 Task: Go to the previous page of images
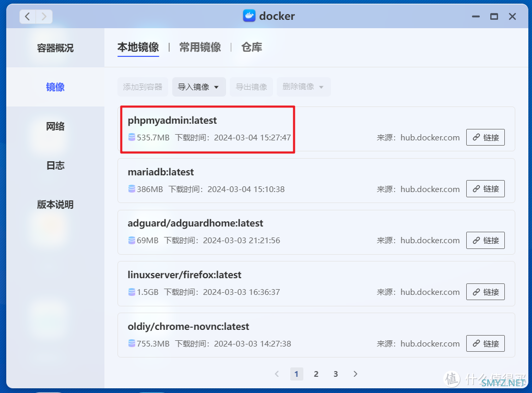pyautogui.click(x=277, y=374)
